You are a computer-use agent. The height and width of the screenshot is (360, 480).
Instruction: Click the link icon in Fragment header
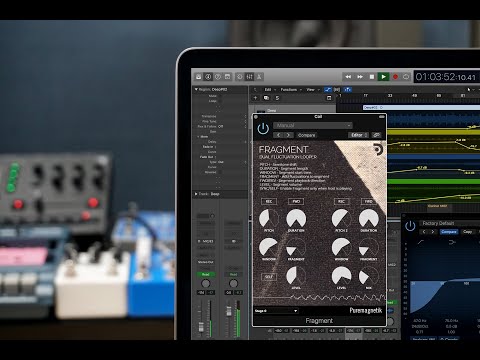376,135
